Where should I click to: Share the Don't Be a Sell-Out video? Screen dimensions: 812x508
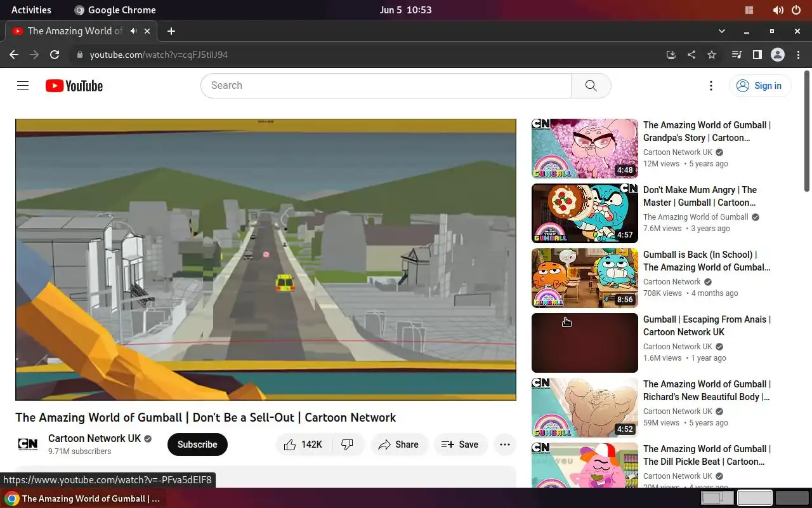point(399,444)
